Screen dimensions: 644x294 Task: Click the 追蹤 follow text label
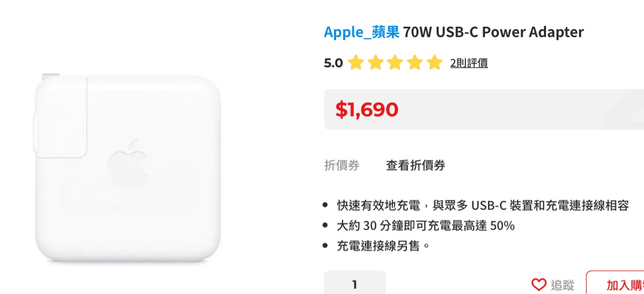562,285
